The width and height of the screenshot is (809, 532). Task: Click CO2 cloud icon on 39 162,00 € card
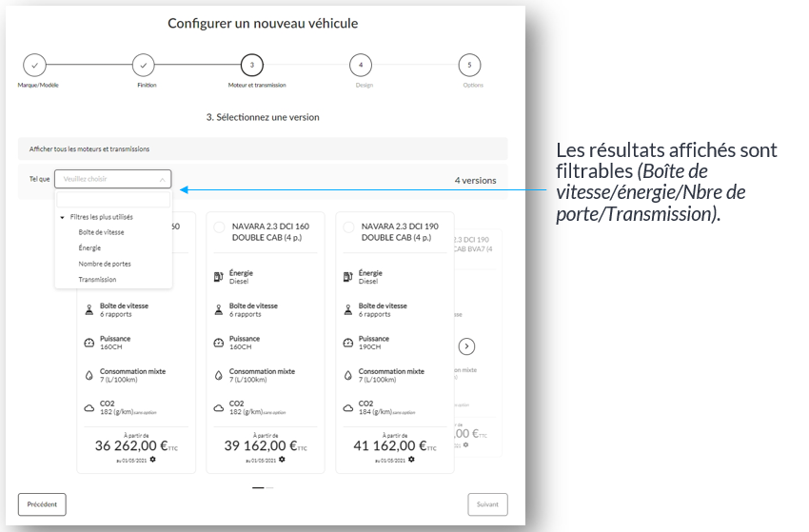[x=219, y=408]
